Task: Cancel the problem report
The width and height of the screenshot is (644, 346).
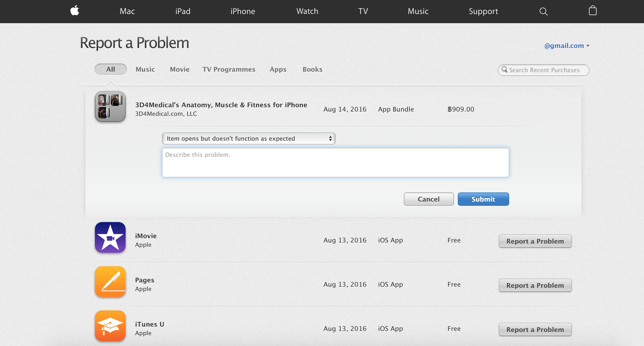Action: pyautogui.click(x=429, y=199)
